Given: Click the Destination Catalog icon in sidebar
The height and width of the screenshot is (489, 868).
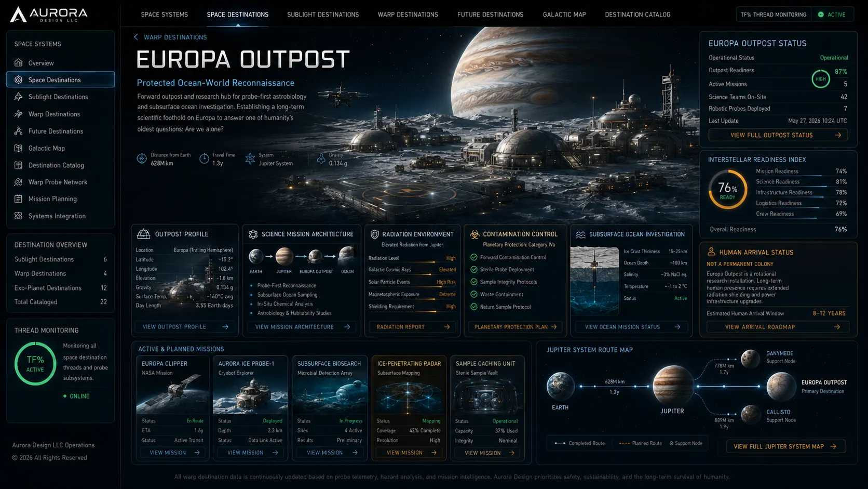Looking at the screenshot, I should 19,165.
